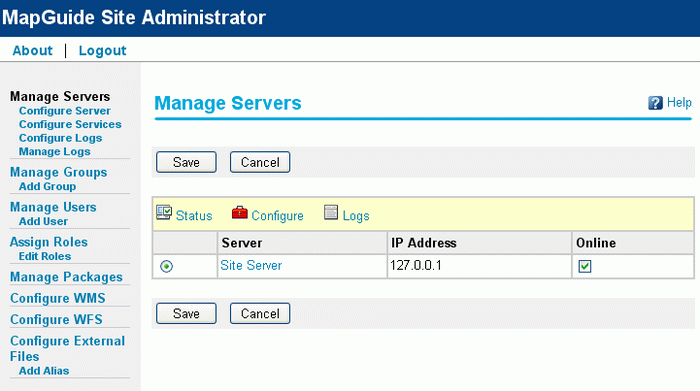700x391 pixels.
Task: Click Add Group link
Action: pos(47,186)
